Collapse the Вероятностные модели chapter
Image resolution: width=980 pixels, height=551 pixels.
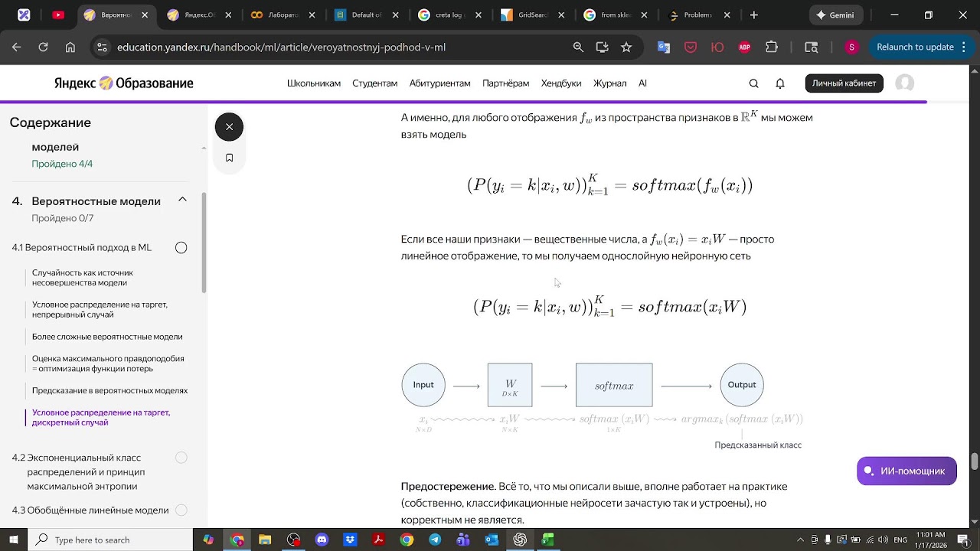click(182, 200)
